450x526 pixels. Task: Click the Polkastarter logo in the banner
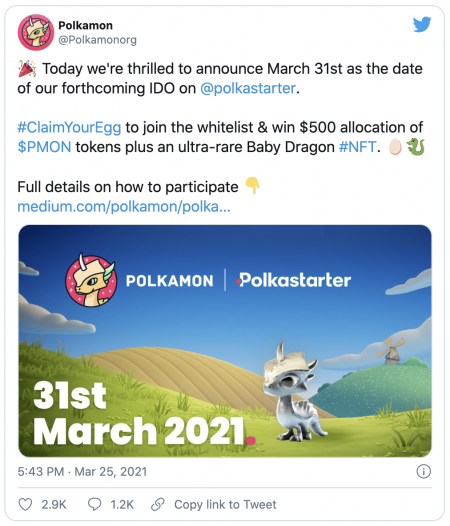pos(293,280)
